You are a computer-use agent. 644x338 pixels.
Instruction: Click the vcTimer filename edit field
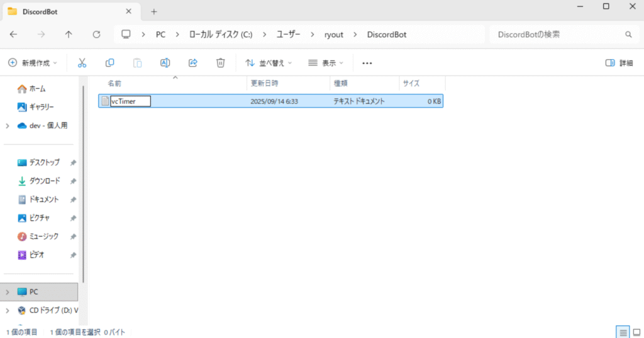point(130,101)
